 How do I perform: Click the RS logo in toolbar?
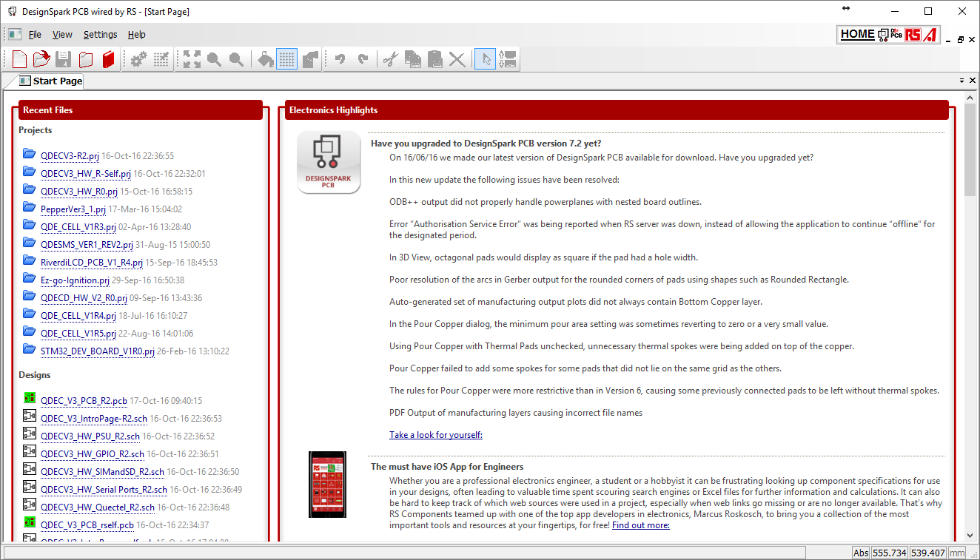pos(913,34)
